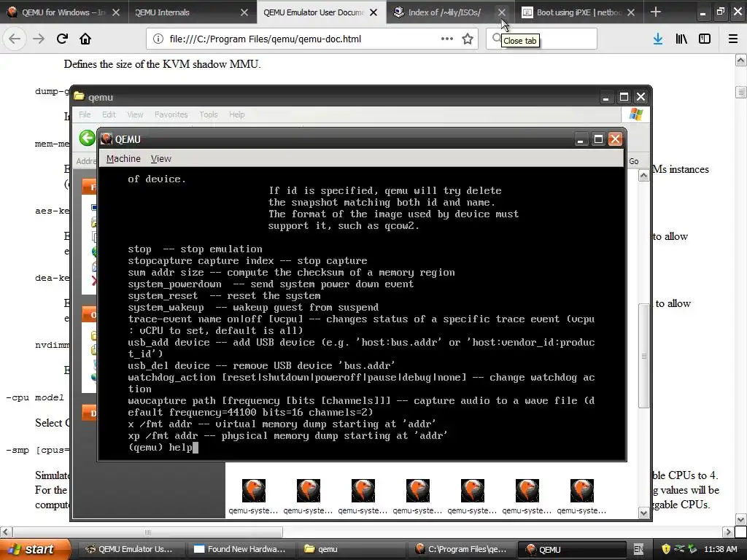Reload the qemu-doc.html page
The height and width of the screenshot is (560, 747).
click(62, 39)
